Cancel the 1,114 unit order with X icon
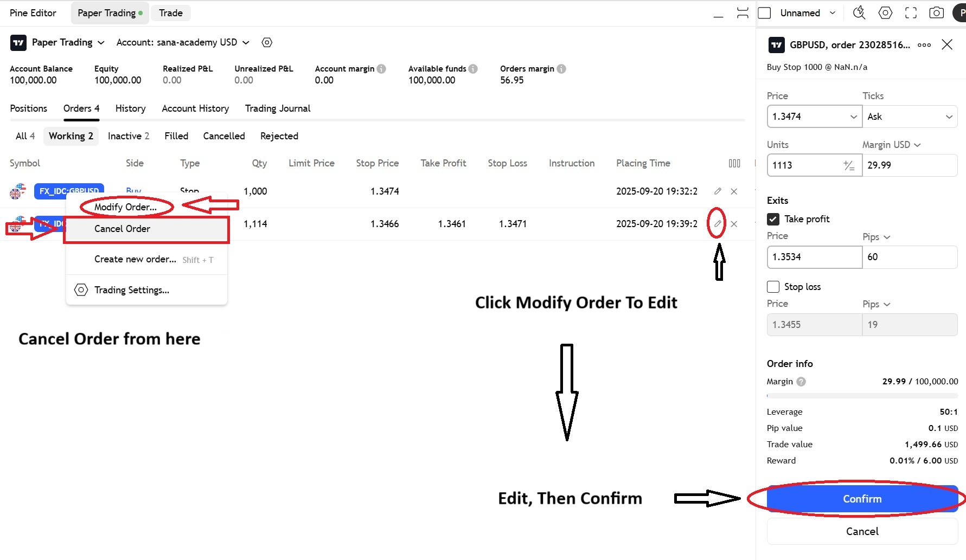 734,223
